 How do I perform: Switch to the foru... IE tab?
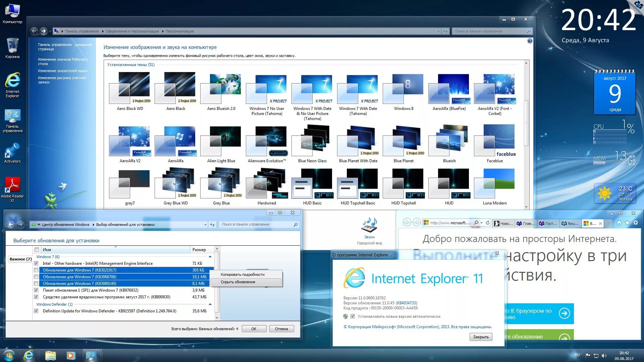point(571,223)
